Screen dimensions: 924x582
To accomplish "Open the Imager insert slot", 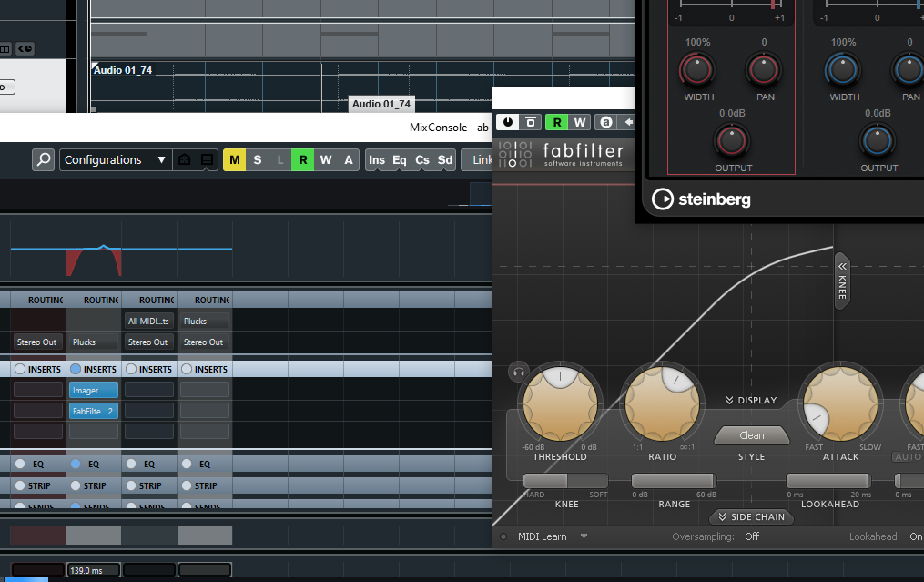I will tap(94, 391).
